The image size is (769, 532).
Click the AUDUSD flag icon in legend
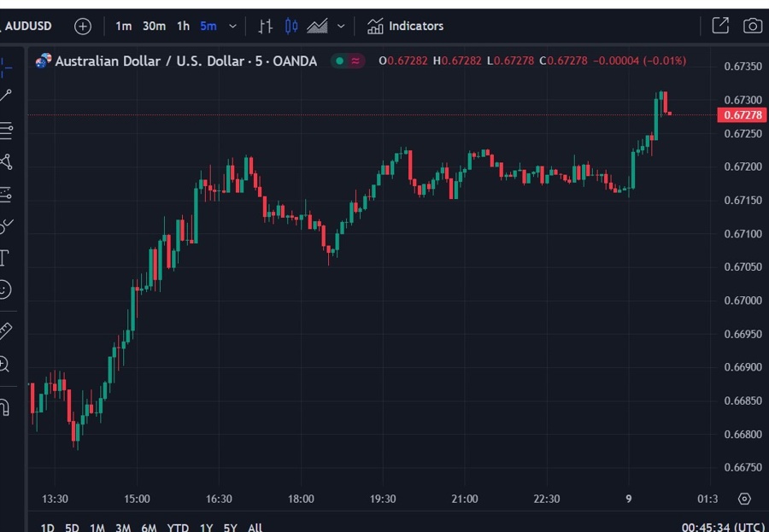pos(44,61)
